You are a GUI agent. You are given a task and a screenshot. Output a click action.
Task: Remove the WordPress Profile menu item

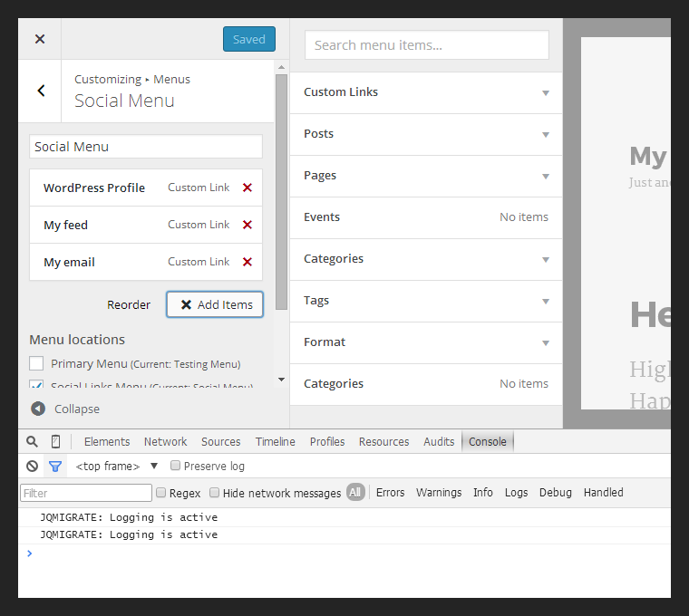tap(247, 188)
